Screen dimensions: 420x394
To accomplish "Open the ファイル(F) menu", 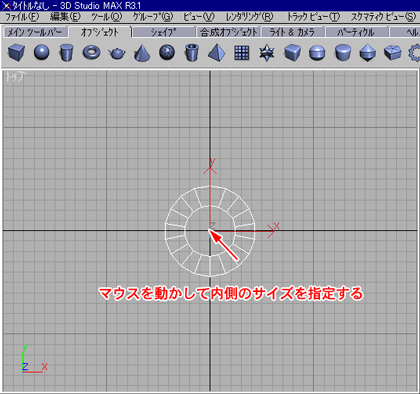I will [x=22, y=16].
